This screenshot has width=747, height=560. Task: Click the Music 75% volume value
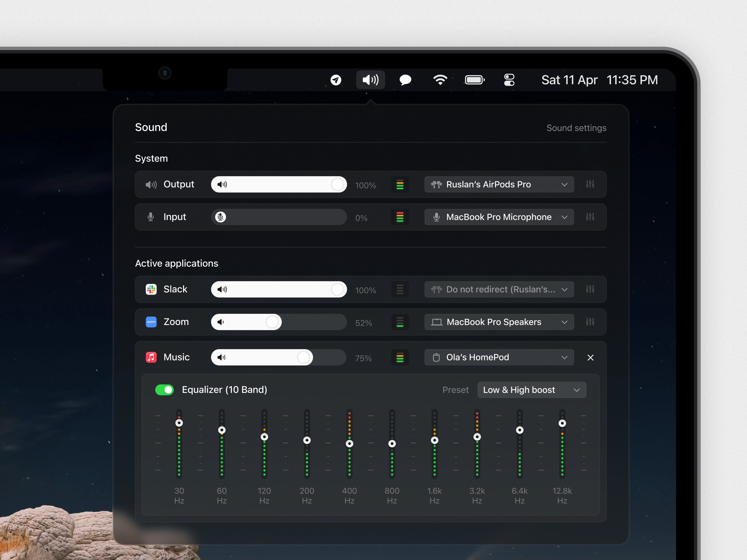point(363,358)
